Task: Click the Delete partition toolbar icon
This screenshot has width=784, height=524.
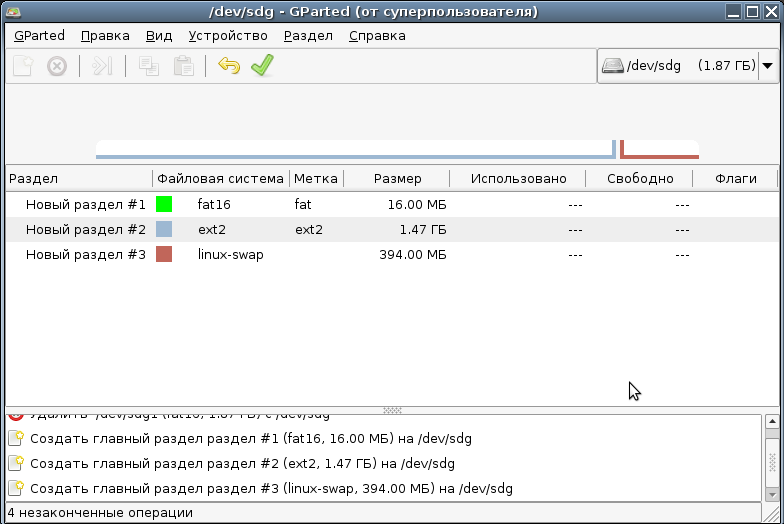Action: 57,66
